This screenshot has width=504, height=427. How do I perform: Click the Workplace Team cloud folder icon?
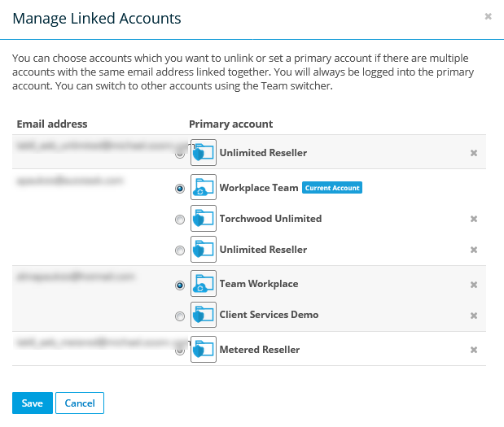pyautogui.click(x=203, y=188)
